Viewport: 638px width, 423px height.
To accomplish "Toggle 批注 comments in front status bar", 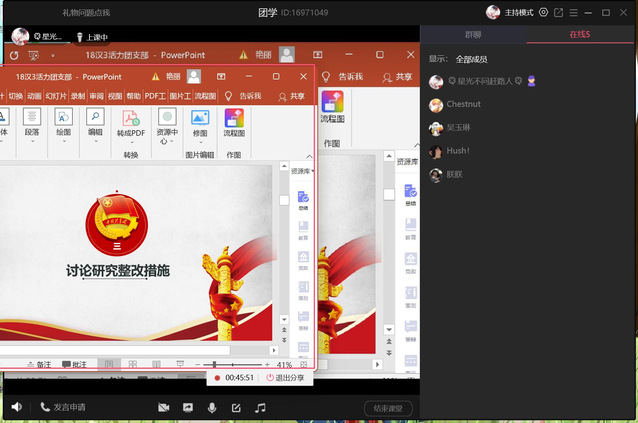I will pyautogui.click(x=74, y=364).
